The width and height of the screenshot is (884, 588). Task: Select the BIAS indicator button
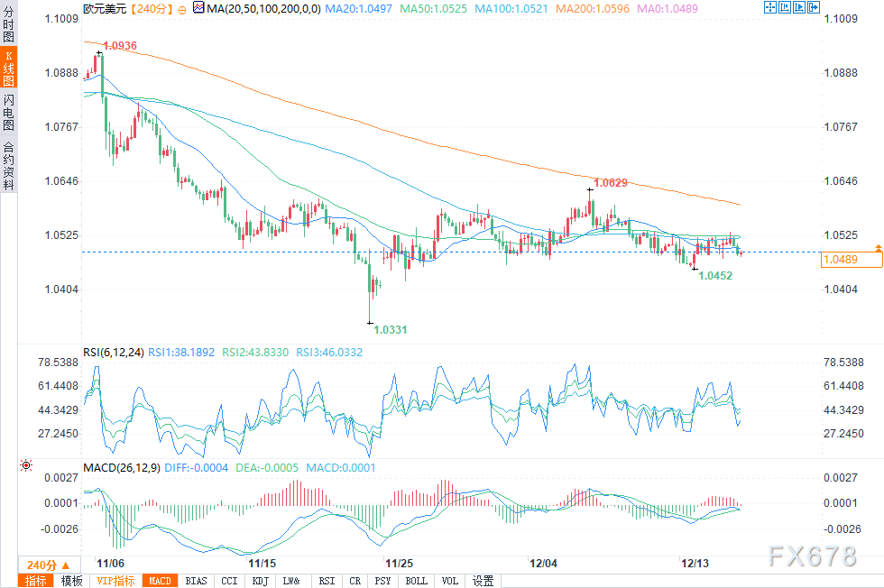click(197, 581)
